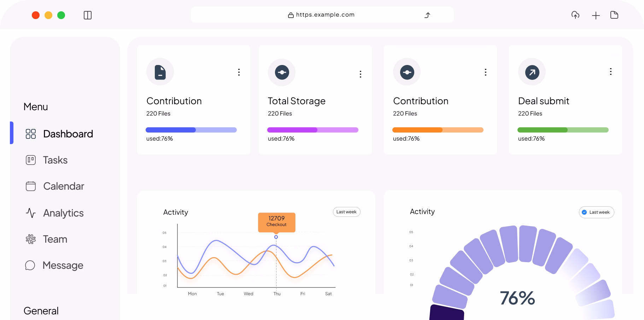Select the Analytics waveform icon
The height and width of the screenshot is (320, 644).
coord(31,213)
